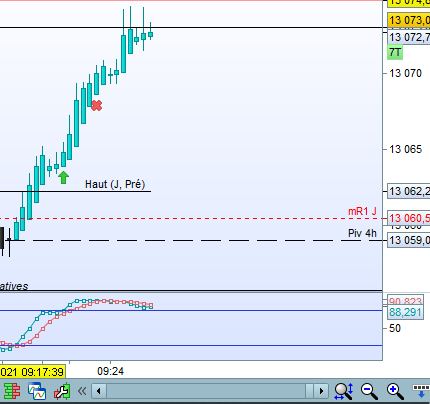Click the 13 060,5 red price label
Image resolution: width=430 pixels, height=404 pixels.
[409, 218]
